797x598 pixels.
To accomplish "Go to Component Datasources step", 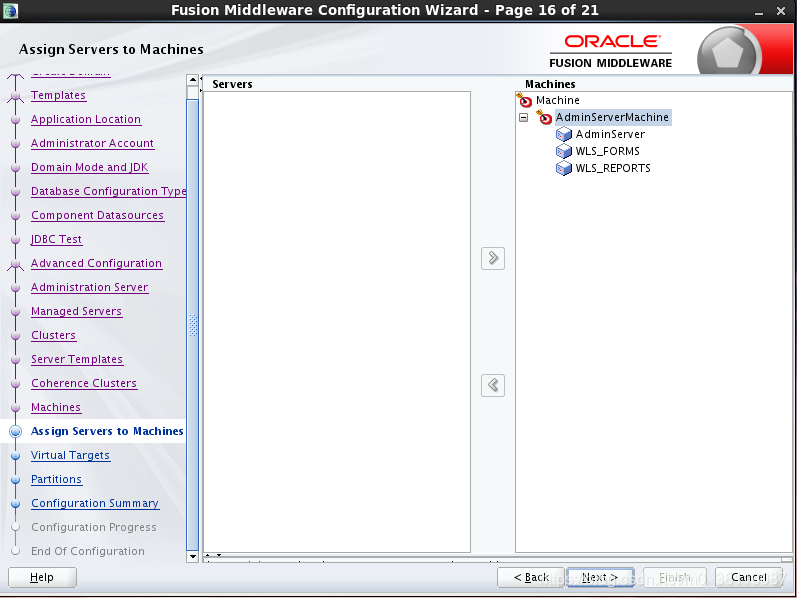I will (98, 215).
